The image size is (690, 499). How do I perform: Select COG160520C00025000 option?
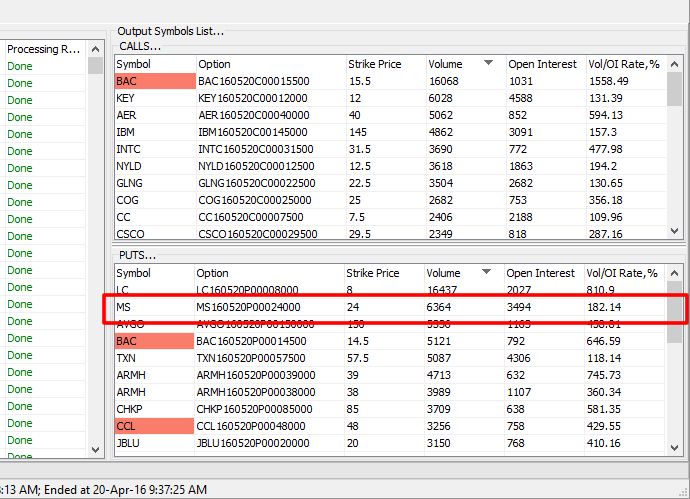click(x=255, y=200)
